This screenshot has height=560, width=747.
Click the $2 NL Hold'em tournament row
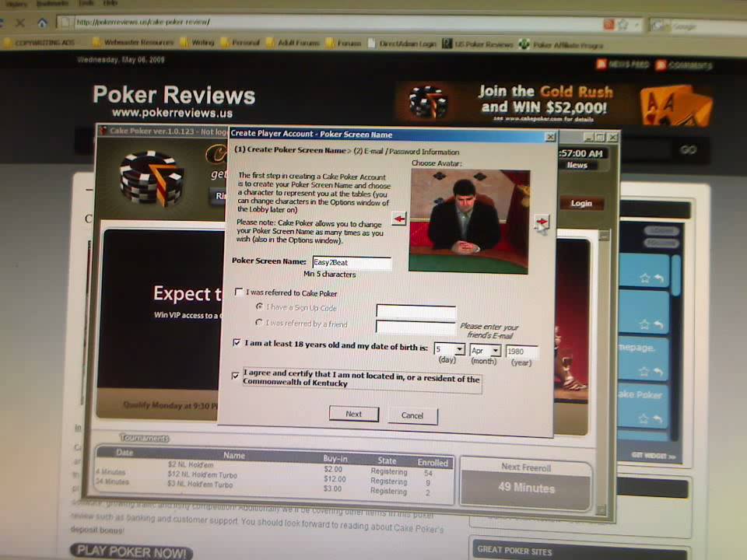point(275,467)
